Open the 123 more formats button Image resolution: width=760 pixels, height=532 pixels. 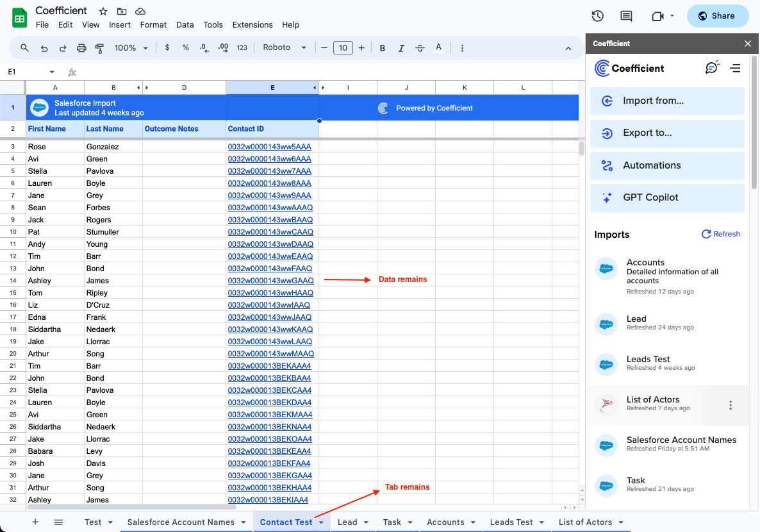point(242,47)
